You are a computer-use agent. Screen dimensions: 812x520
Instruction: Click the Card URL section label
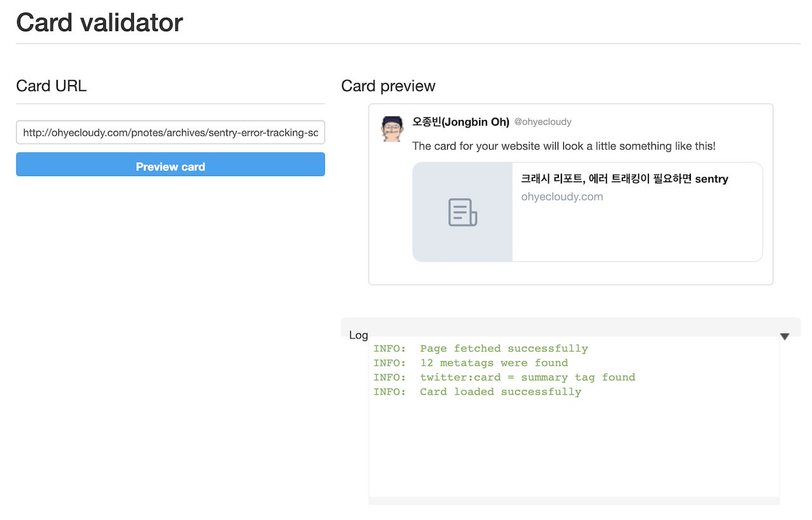(51, 86)
